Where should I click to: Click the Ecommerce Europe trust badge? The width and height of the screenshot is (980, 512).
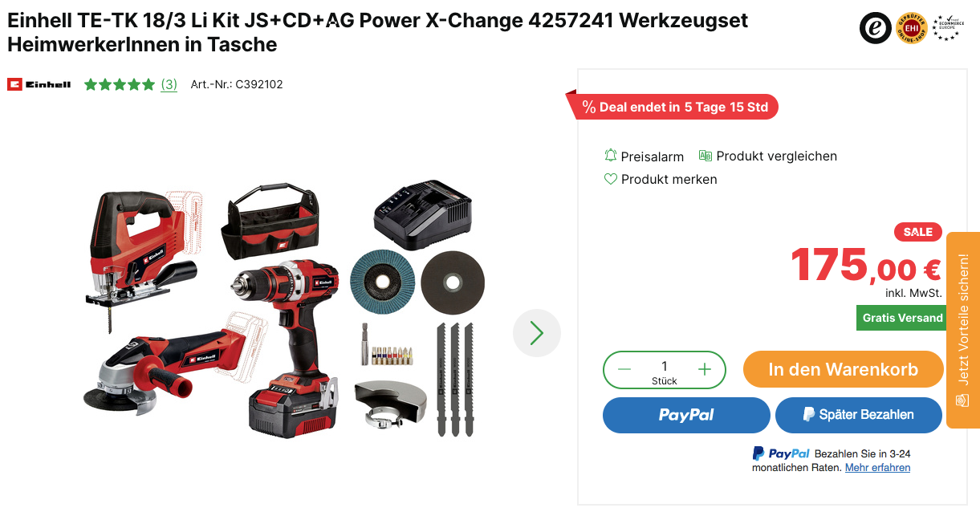coord(947,27)
